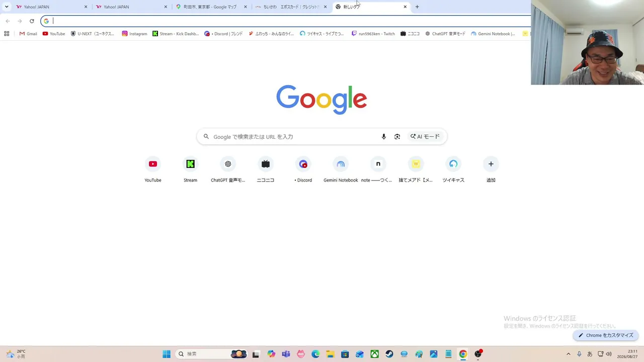
Task: Click the Chrome をカスタマイズ button
Action: [606, 335]
